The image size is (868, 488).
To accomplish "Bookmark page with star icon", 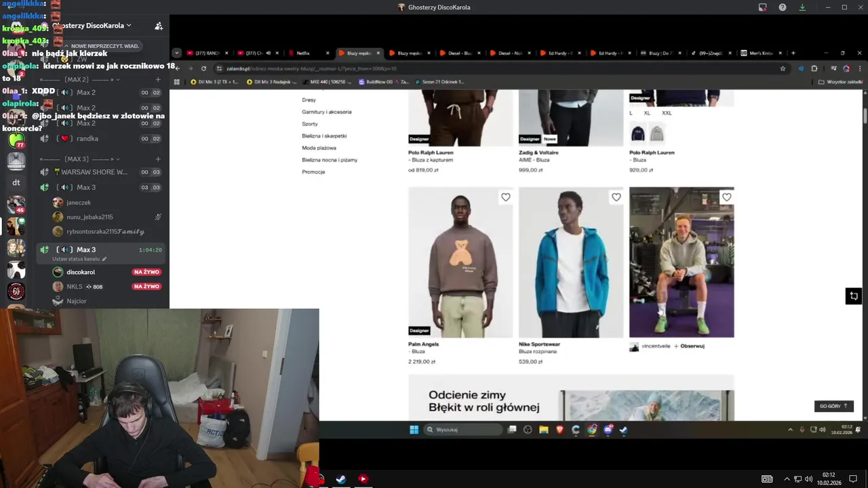I will click(x=783, y=68).
